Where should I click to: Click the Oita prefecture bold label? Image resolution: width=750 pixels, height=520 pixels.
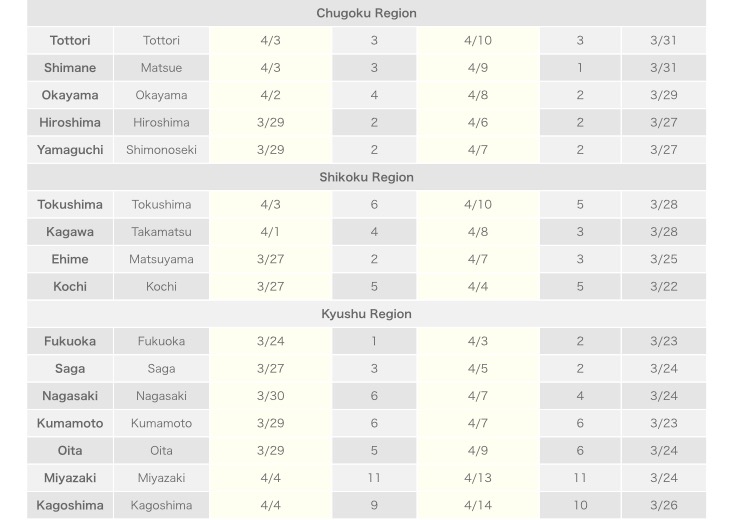(x=70, y=450)
